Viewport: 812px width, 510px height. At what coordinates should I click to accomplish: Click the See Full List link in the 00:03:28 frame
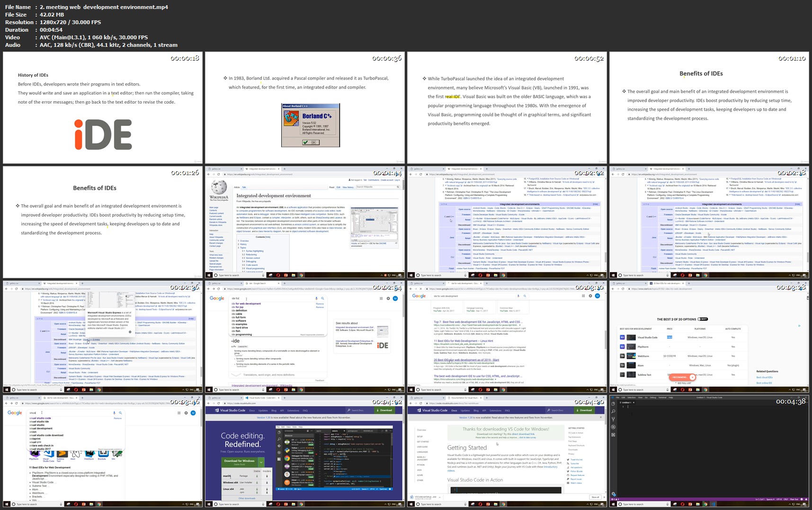click(x=684, y=383)
